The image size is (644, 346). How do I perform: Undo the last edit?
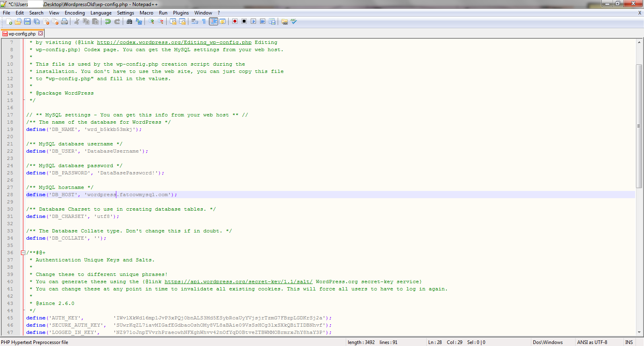[108, 21]
